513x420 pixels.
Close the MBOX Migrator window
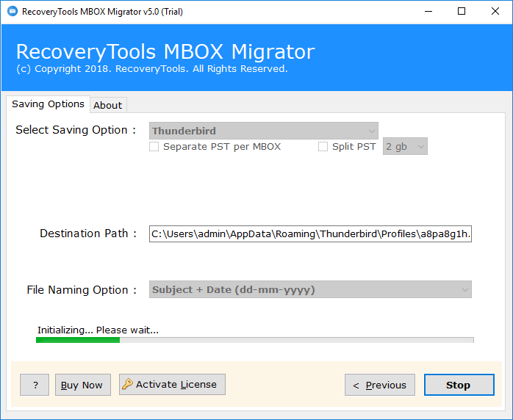(495, 12)
